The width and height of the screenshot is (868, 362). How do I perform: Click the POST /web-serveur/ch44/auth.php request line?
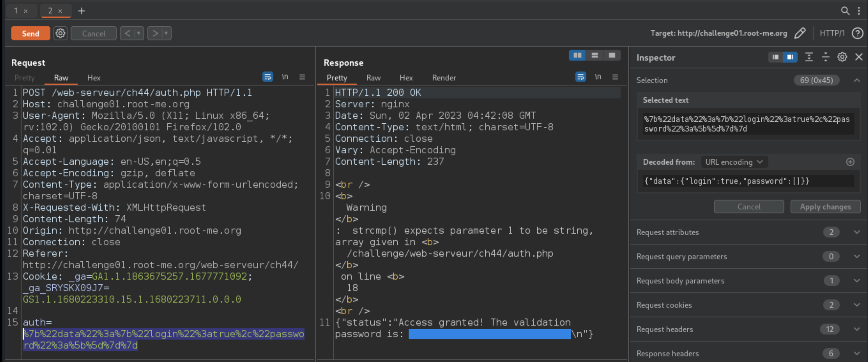(x=137, y=93)
